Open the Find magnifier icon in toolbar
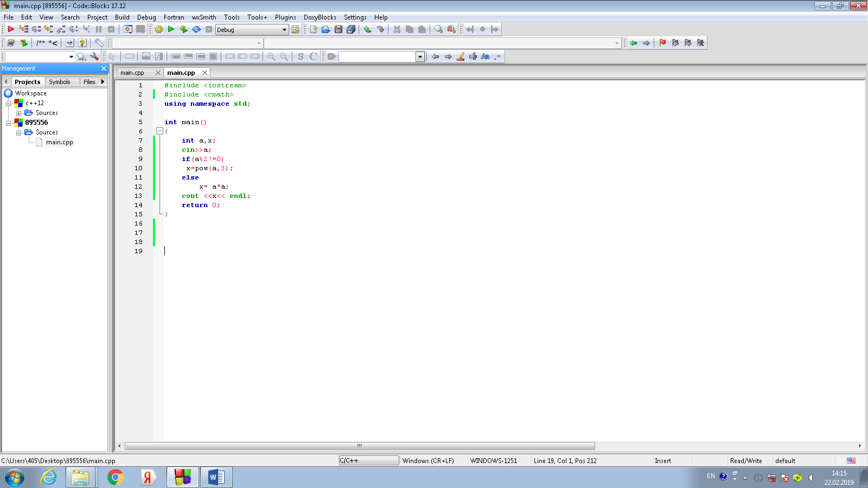This screenshot has width=868, height=488. coord(438,29)
